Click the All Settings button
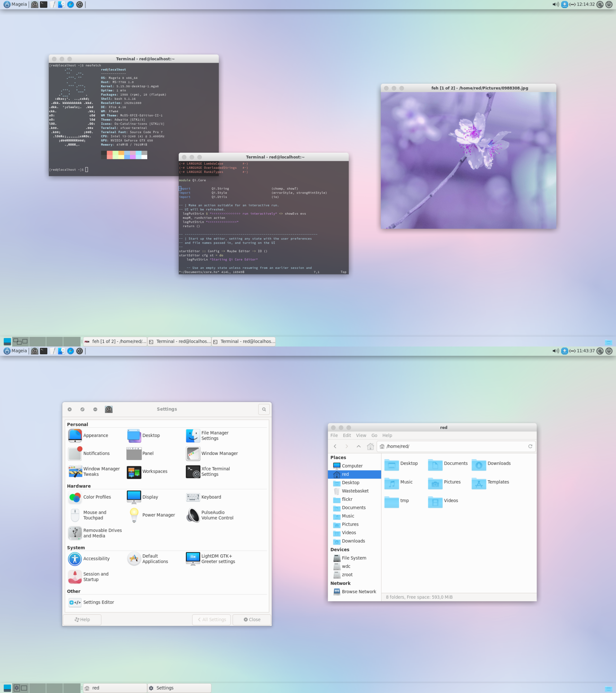The width and height of the screenshot is (616, 693). tap(212, 620)
